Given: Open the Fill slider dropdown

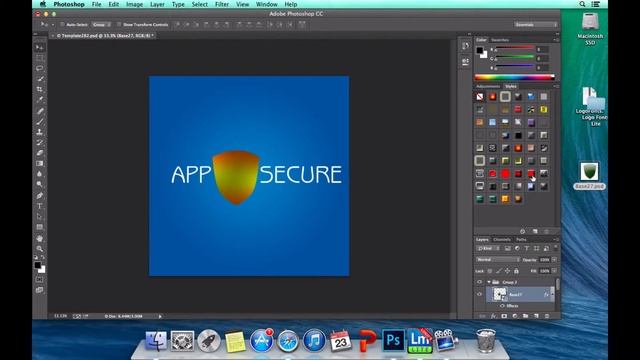Looking at the screenshot, I should pos(554,271).
